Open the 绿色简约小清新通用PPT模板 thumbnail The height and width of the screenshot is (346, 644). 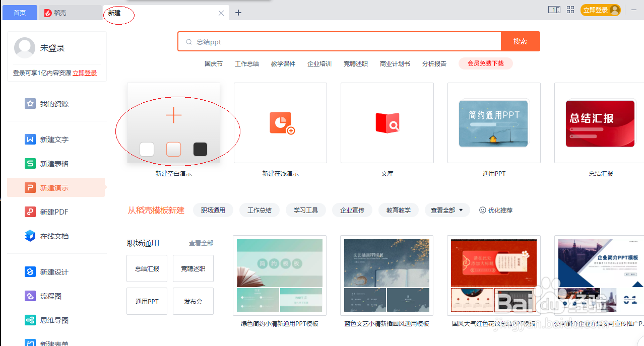pyautogui.click(x=280, y=275)
